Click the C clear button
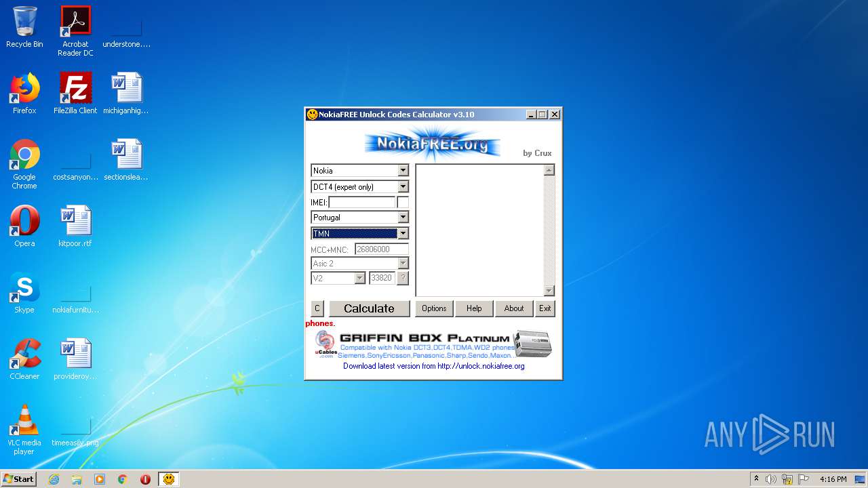Image resolution: width=868 pixels, height=488 pixels. point(317,308)
